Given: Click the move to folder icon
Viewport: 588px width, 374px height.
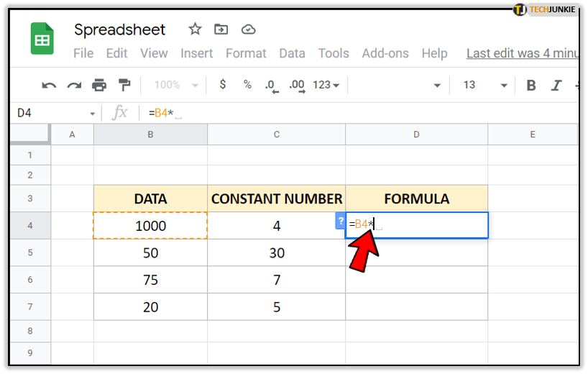Looking at the screenshot, I should [221, 29].
